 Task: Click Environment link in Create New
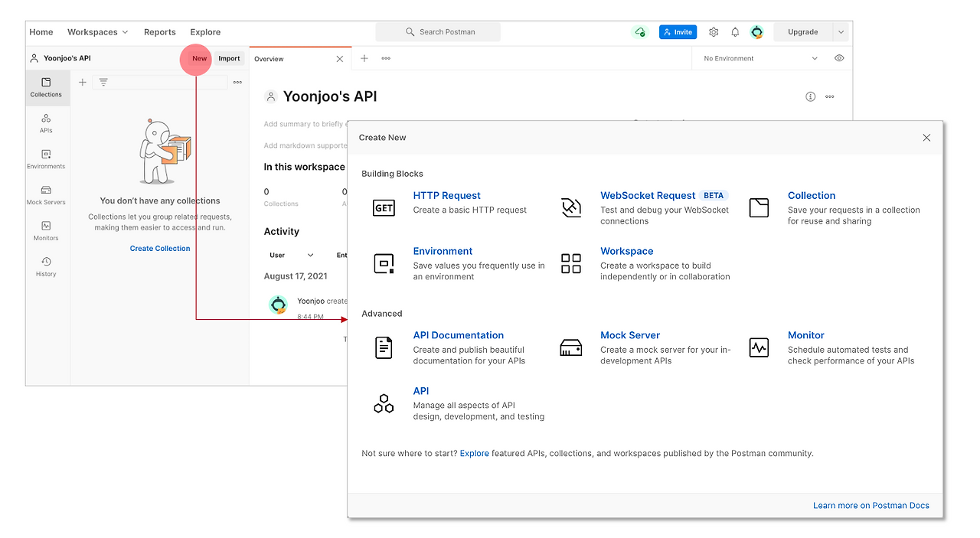point(443,251)
